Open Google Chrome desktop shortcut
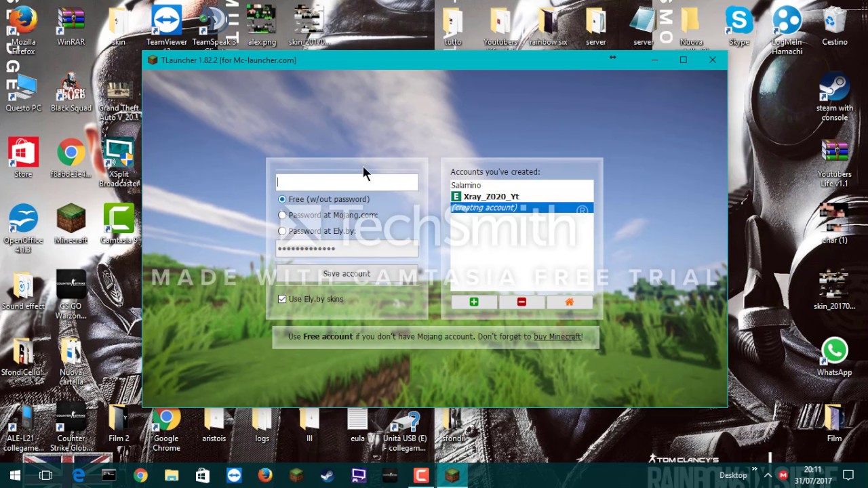Viewport: 868px width, 488px height. pyautogui.click(x=166, y=430)
